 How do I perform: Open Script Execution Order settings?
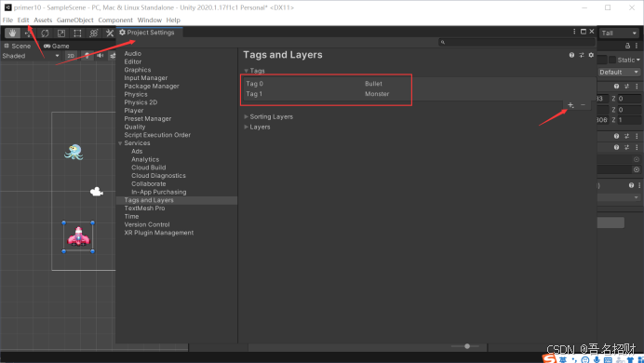[157, 135]
